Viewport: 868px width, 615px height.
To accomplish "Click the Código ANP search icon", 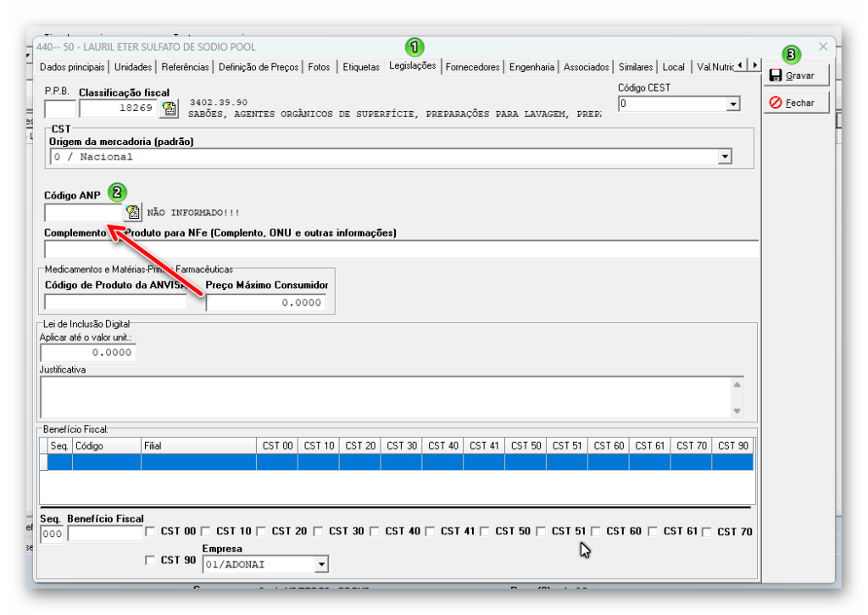I will [x=133, y=212].
